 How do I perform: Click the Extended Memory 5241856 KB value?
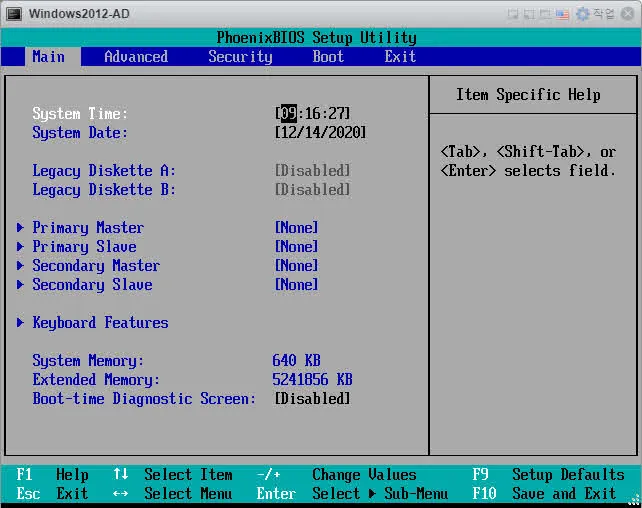(312, 379)
